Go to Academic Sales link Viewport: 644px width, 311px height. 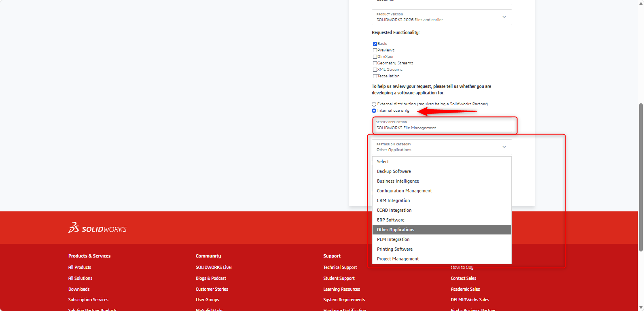465,289
